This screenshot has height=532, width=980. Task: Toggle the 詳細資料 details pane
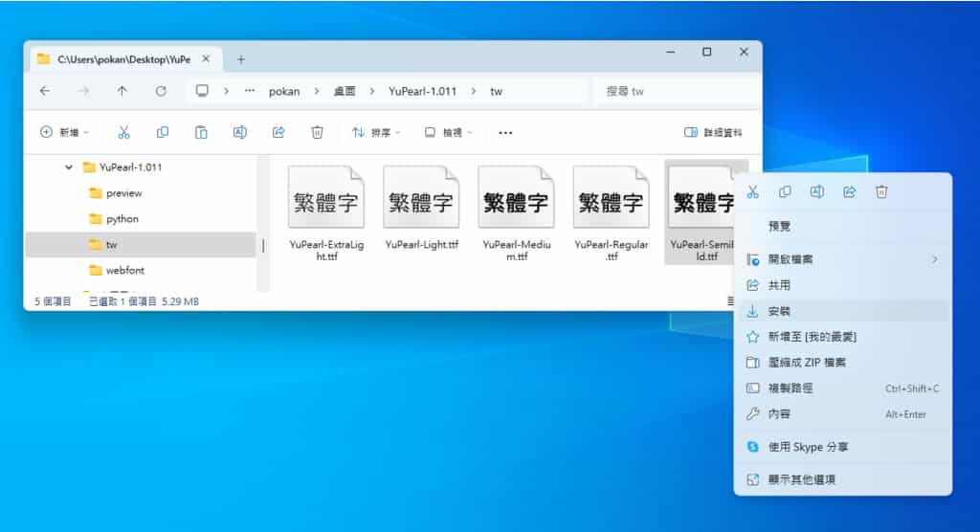click(x=713, y=133)
